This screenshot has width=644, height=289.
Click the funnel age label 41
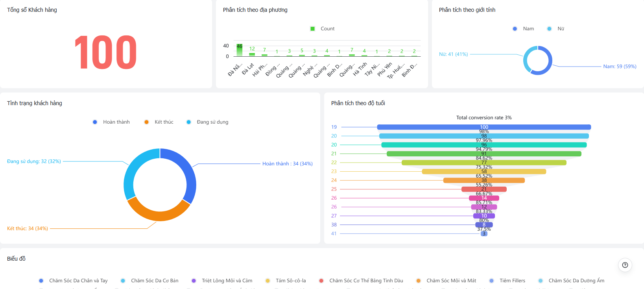334,233
